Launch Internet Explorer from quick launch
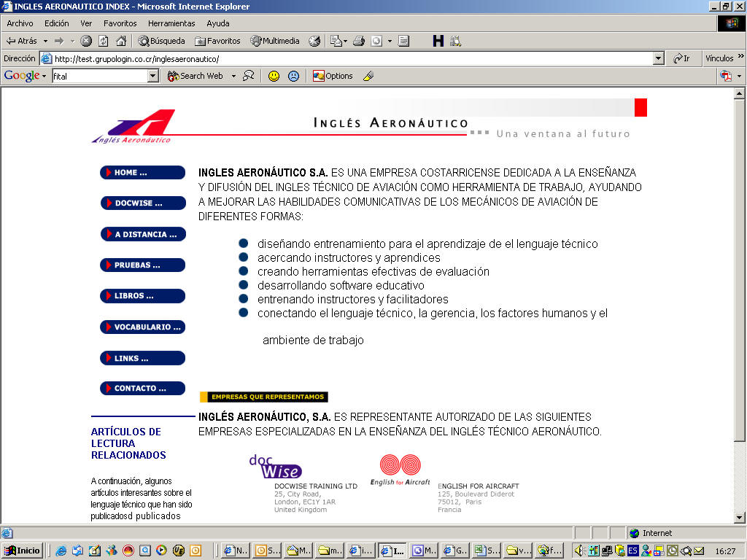The width and height of the screenshot is (747, 560). (x=61, y=551)
